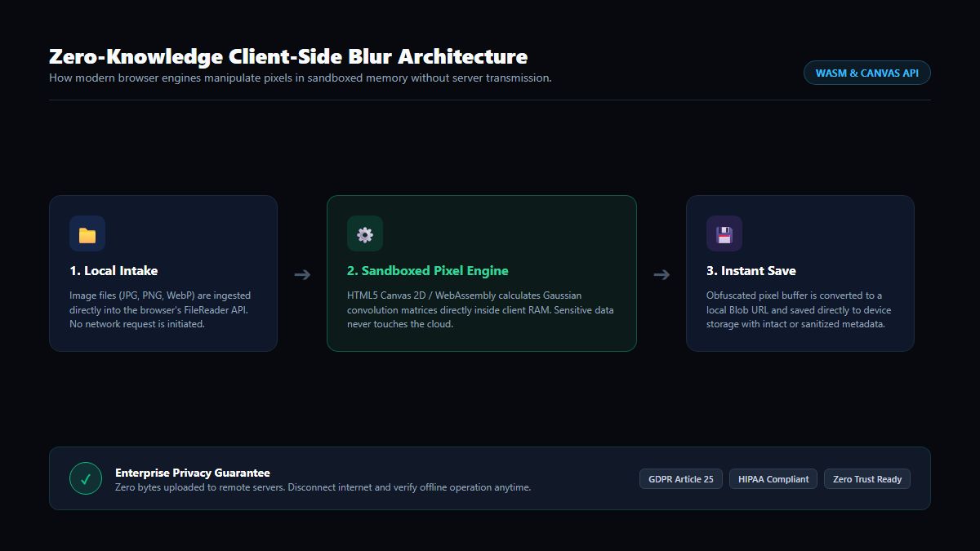
Task: Click the HIPAA Compliant tag
Action: 773,479
